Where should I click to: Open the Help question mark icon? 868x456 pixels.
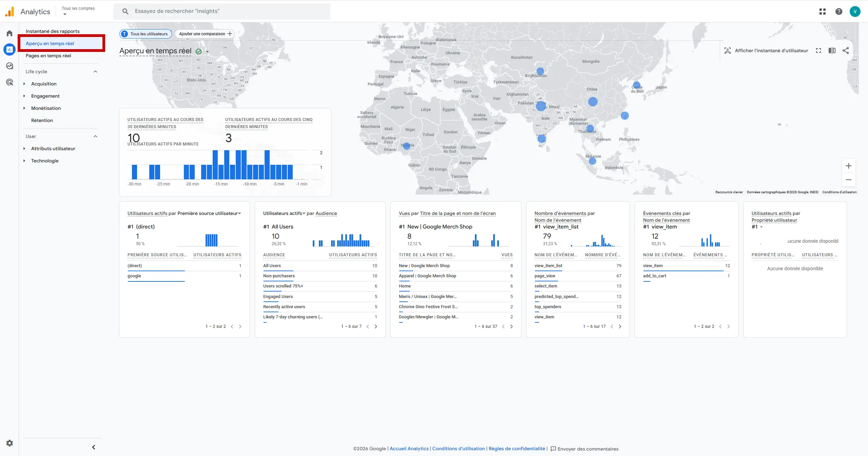click(838, 12)
